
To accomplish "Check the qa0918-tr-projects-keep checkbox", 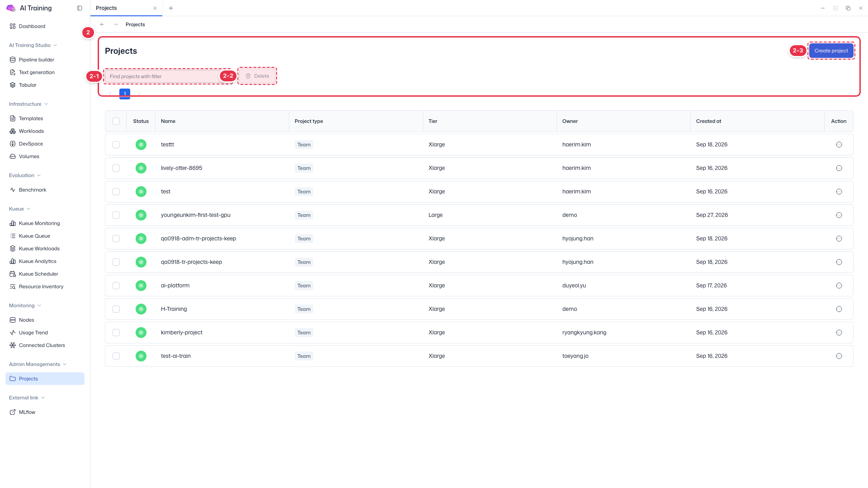I will [116, 262].
